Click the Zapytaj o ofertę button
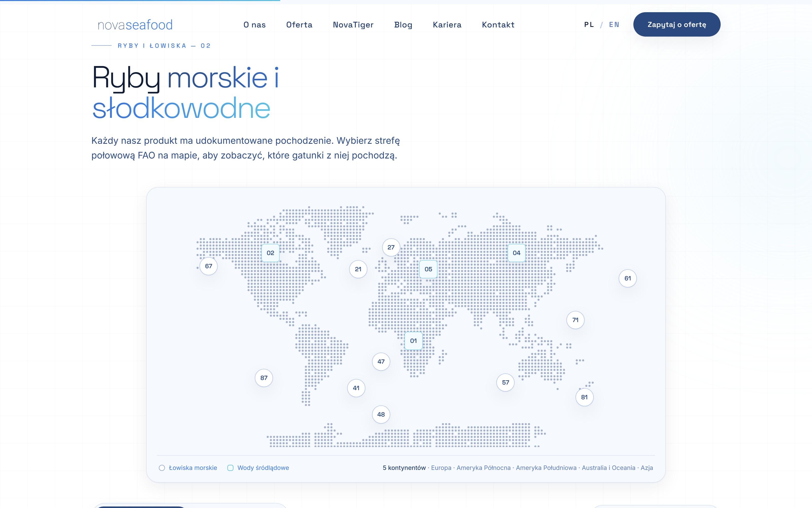 coord(677,25)
